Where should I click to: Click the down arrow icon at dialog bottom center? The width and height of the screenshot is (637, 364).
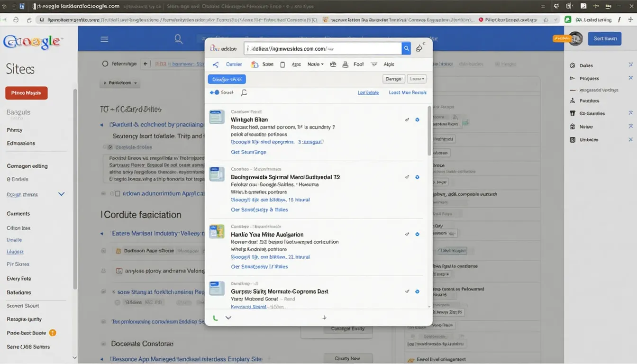coord(325,318)
